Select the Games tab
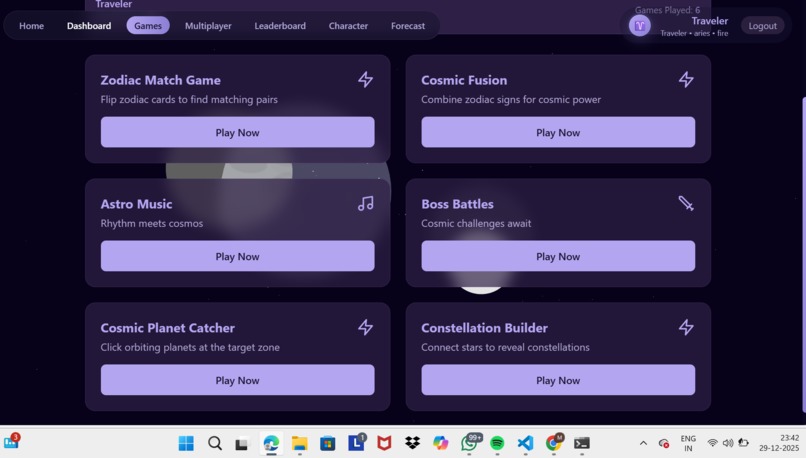The height and width of the screenshot is (458, 806). coord(148,26)
